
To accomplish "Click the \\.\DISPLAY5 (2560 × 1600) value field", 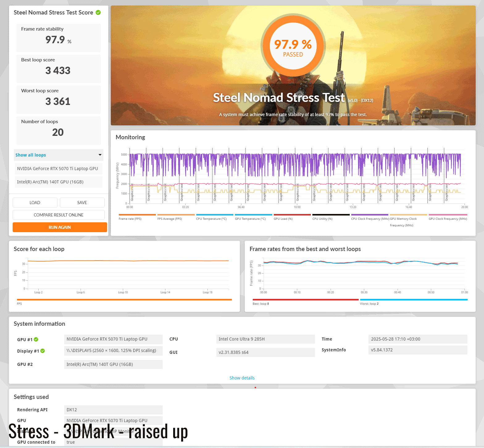I will pos(113,351).
